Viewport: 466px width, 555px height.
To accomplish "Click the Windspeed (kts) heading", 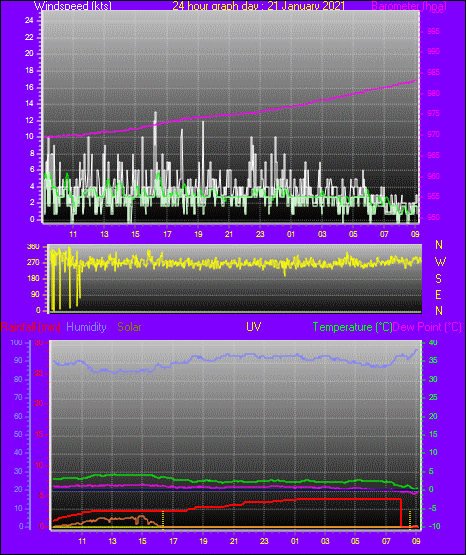I will 73,6.
